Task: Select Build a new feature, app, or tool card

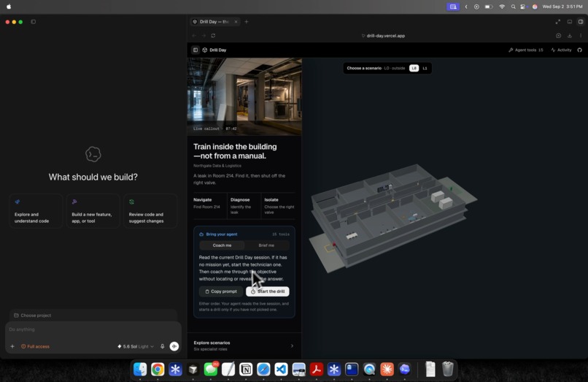Action: click(93, 211)
